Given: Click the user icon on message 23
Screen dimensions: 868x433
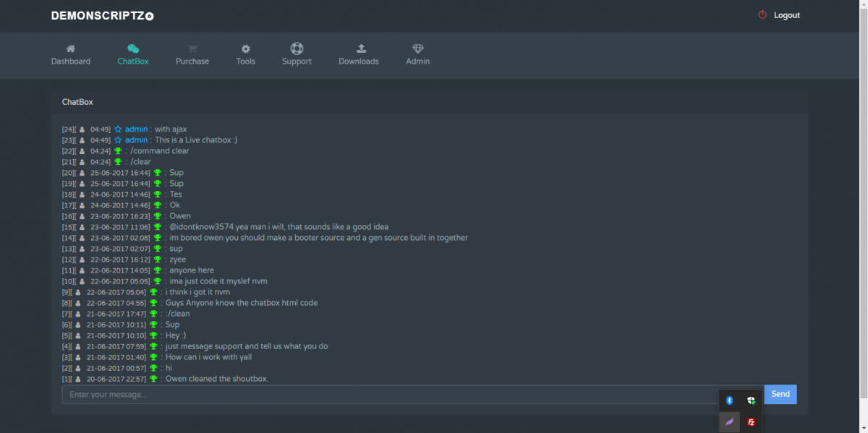Looking at the screenshot, I should [x=82, y=140].
